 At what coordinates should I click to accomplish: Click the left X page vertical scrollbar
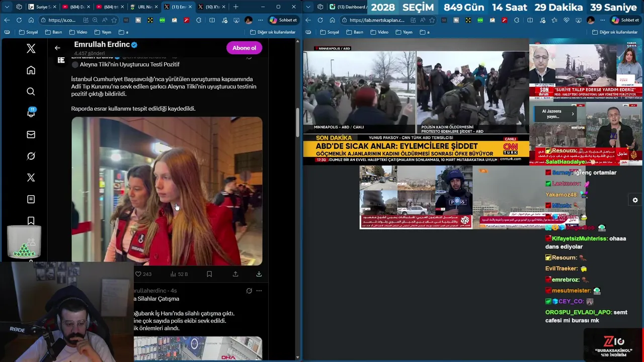(297, 122)
